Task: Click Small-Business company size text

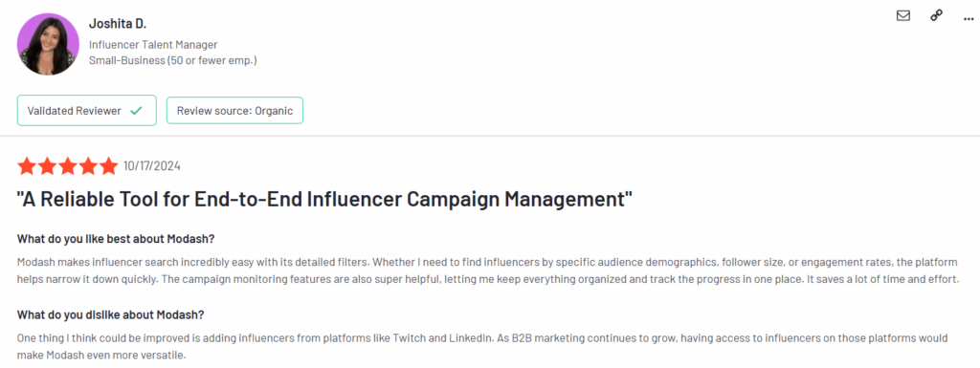Action: 173,60
